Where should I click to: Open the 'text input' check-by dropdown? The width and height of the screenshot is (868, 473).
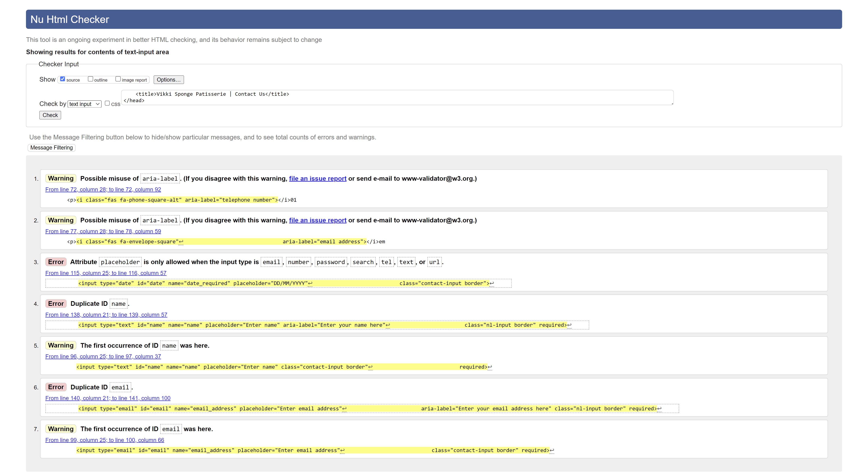[85, 104]
